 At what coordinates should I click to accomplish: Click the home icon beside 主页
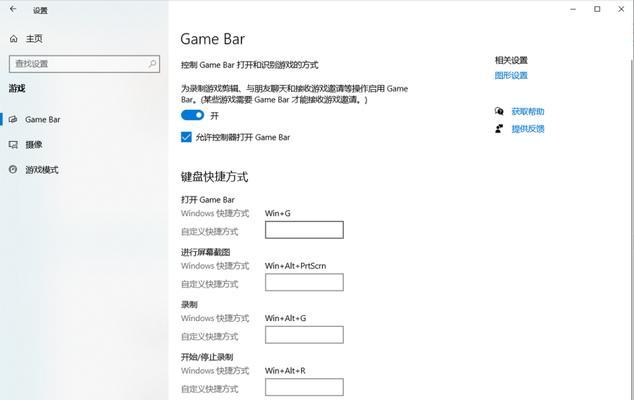tap(13, 39)
